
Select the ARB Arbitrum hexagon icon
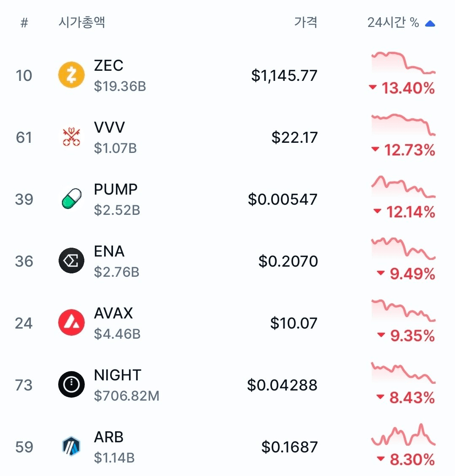click(x=71, y=446)
